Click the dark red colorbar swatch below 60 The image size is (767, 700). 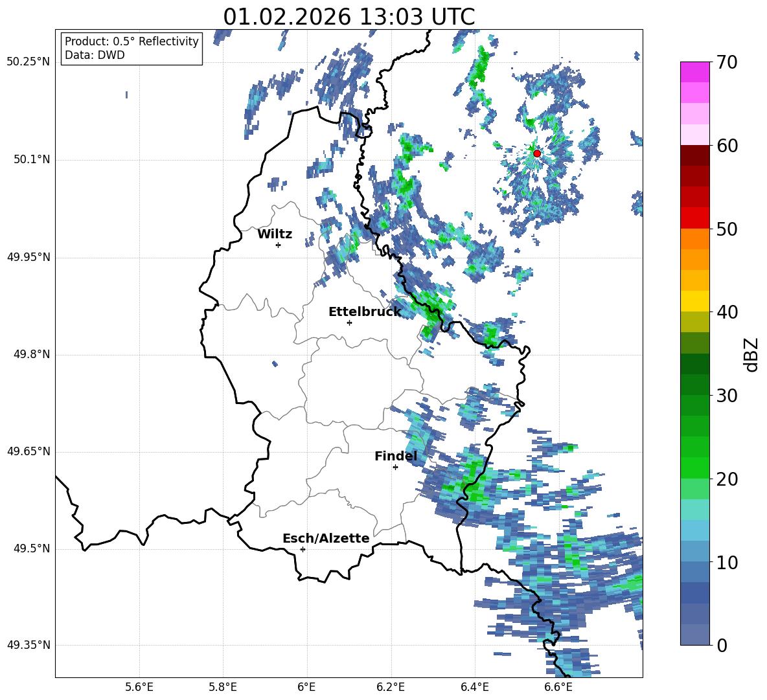click(695, 155)
